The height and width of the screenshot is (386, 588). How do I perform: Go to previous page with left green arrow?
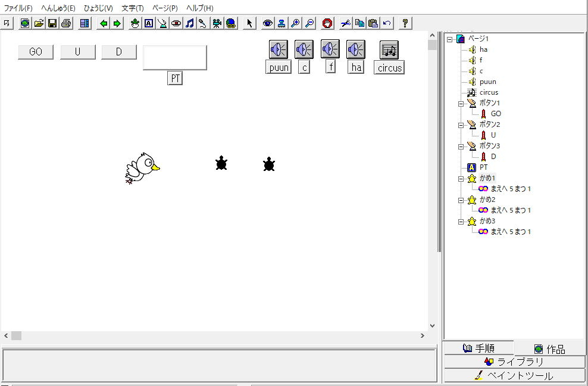click(104, 23)
